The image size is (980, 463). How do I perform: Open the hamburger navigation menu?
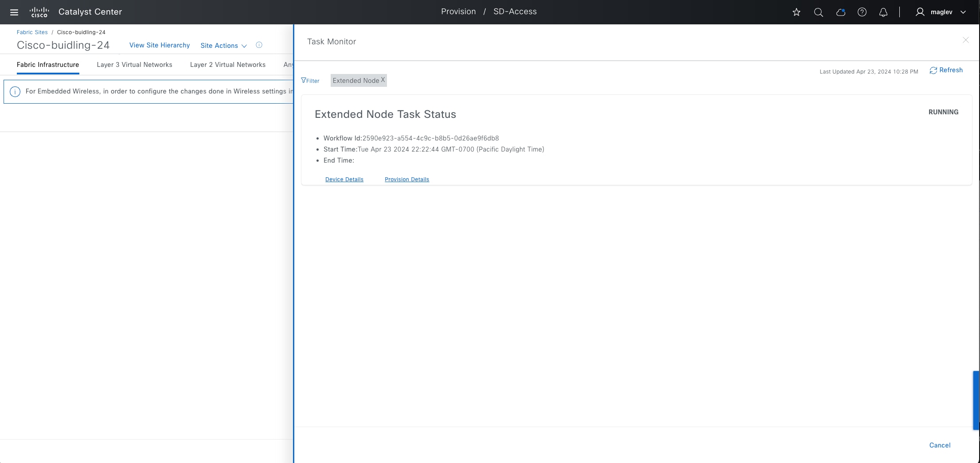pyautogui.click(x=14, y=12)
